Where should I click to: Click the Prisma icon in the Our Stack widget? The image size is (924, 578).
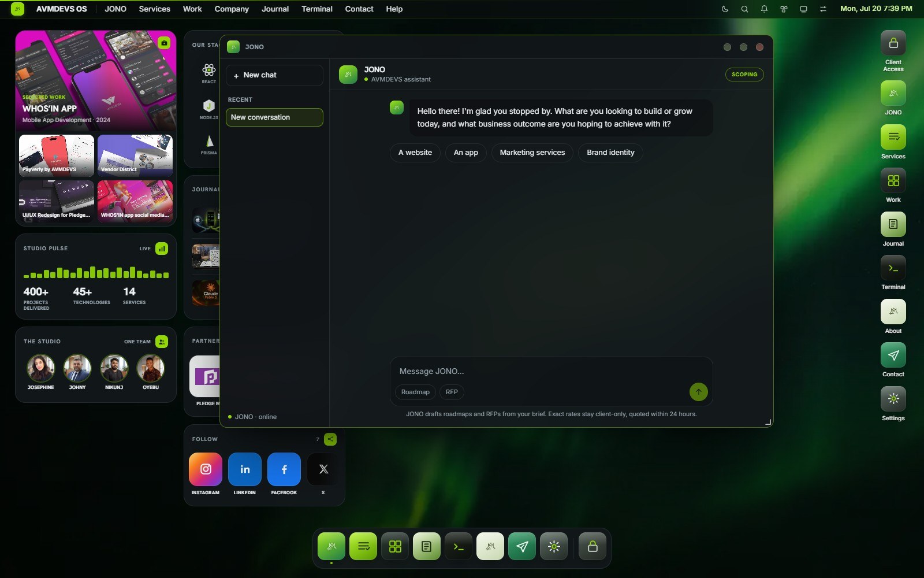click(209, 141)
